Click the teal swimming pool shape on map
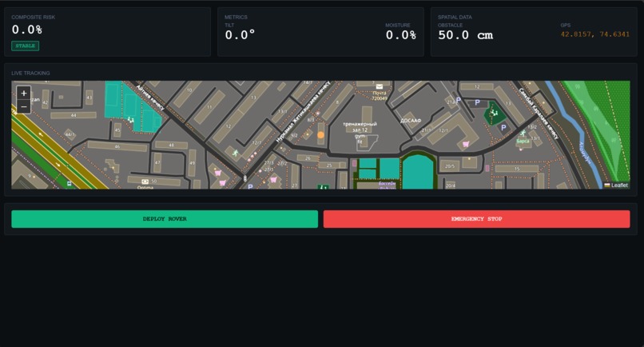The height and width of the screenshot is (347, 644). (x=418, y=172)
